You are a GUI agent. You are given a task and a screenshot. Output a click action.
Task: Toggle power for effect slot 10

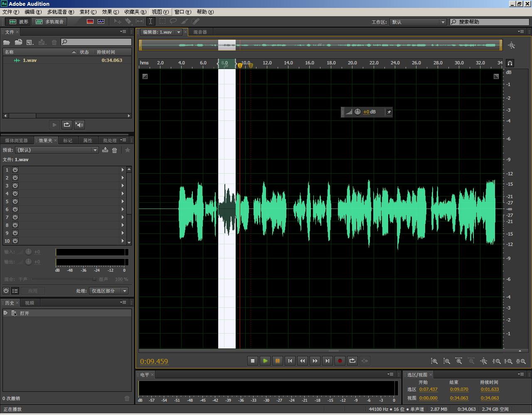(15, 241)
